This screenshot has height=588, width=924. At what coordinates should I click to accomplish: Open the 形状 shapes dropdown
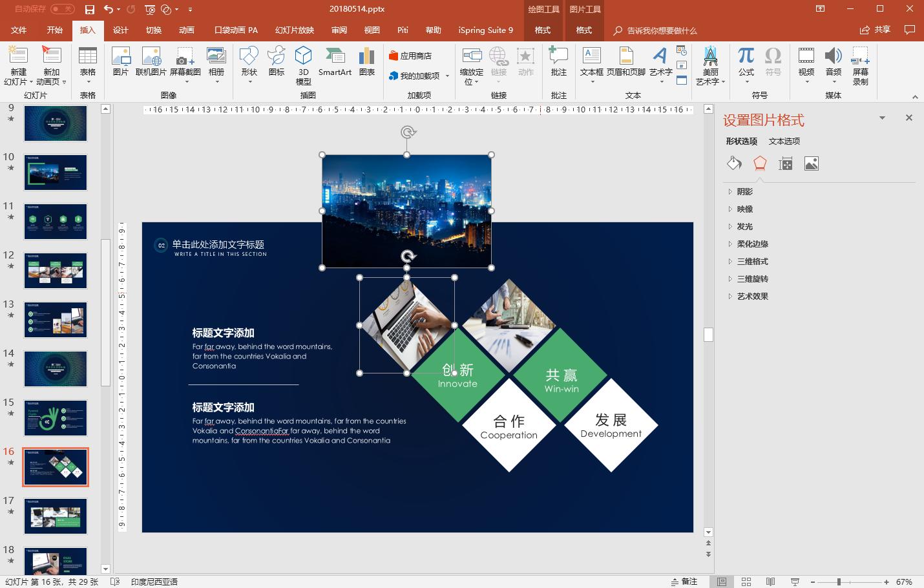[x=249, y=65]
